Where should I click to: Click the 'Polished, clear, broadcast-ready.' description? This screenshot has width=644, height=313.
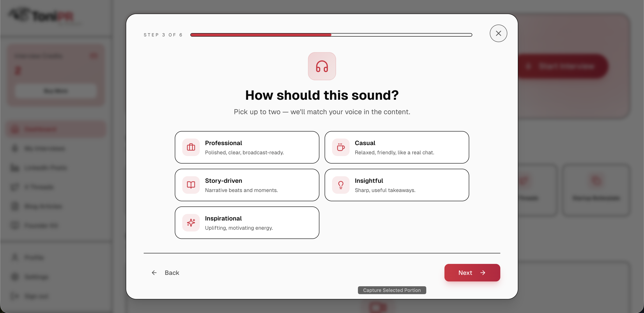coord(244,152)
